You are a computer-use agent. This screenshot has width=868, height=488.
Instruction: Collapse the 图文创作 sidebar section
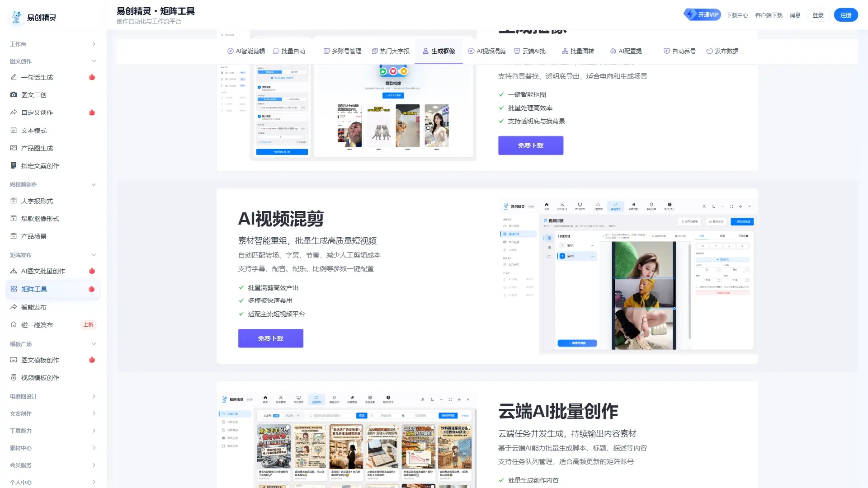53,61
